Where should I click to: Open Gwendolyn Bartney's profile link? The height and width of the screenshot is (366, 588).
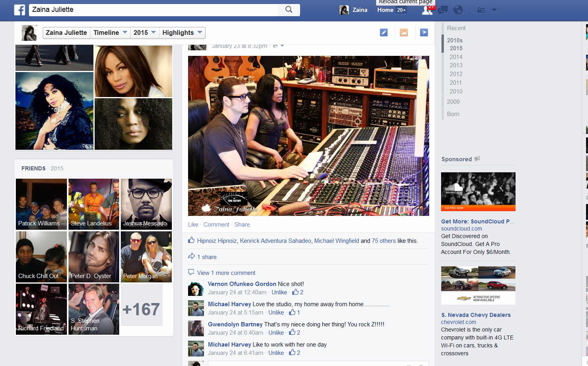click(235, 324)
